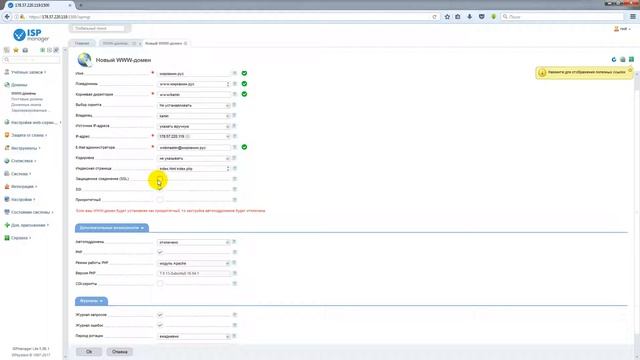
Task: Open Доменные имена link in sidebar
Action: pyautogui.click(x=26, y=105)
